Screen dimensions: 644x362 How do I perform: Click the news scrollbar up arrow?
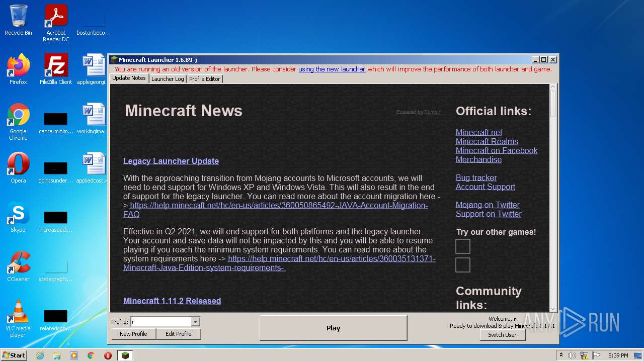553,87
